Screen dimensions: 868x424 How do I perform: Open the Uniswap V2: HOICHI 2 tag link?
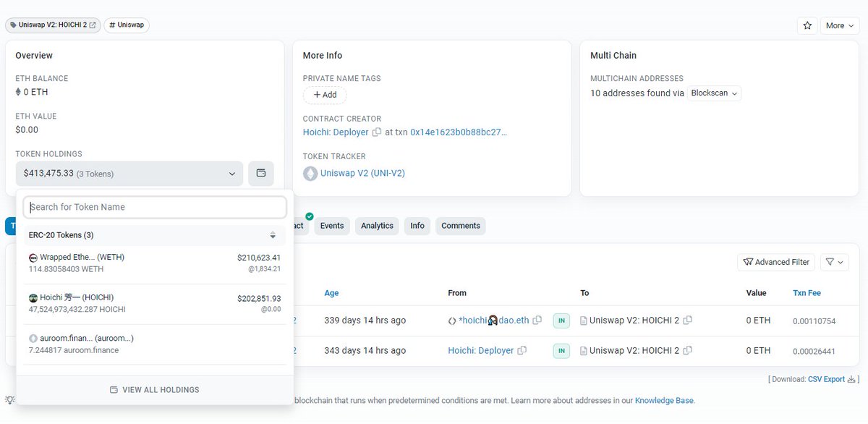click(53, 25)
